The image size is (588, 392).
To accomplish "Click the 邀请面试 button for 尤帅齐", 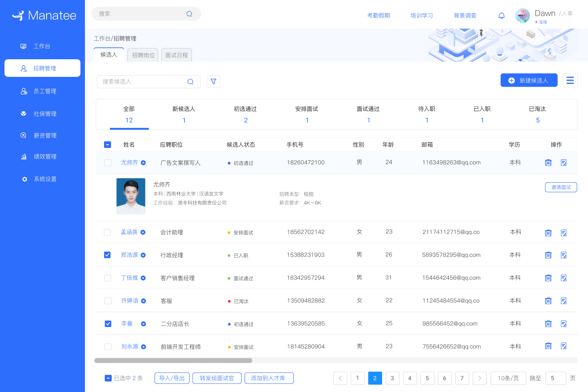I will click(x=561, y=187).
